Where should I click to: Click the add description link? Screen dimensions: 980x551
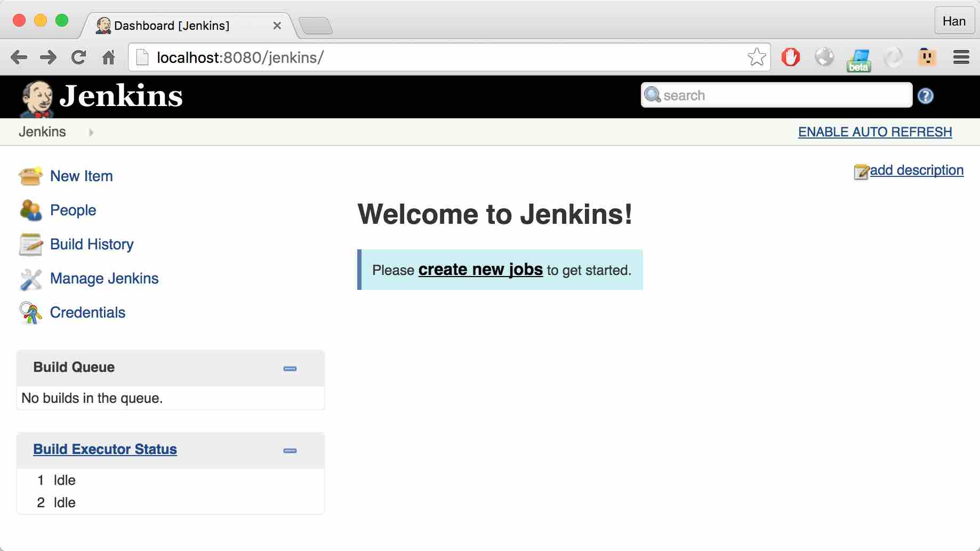pyautogui.click(x=916, y=170)
